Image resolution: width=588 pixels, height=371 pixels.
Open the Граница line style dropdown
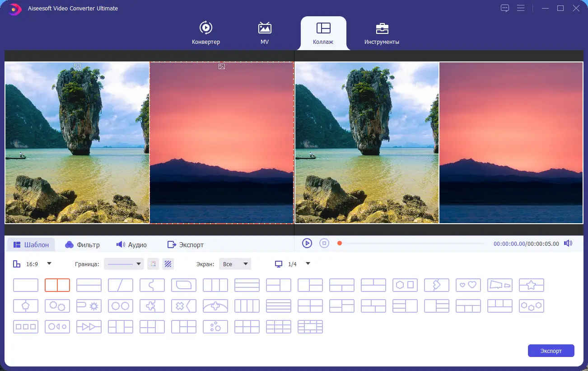(x=124, y=264)
